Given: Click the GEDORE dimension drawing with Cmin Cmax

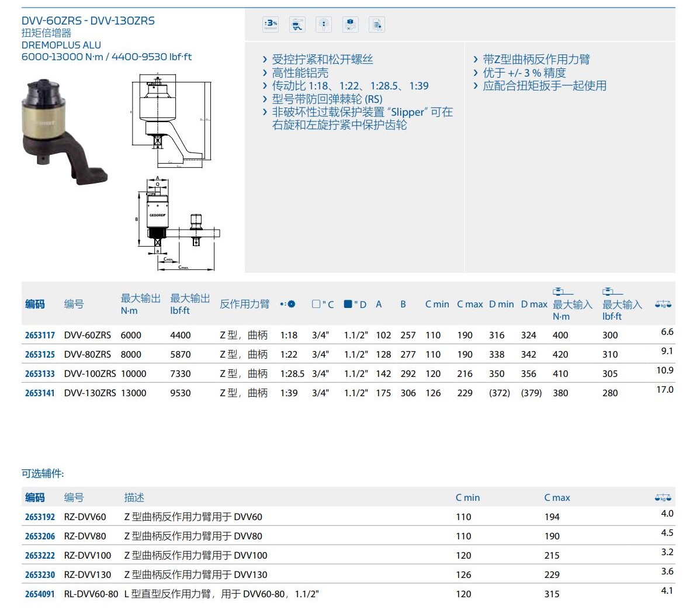Looking at the screenshot, I should (175, 225).
